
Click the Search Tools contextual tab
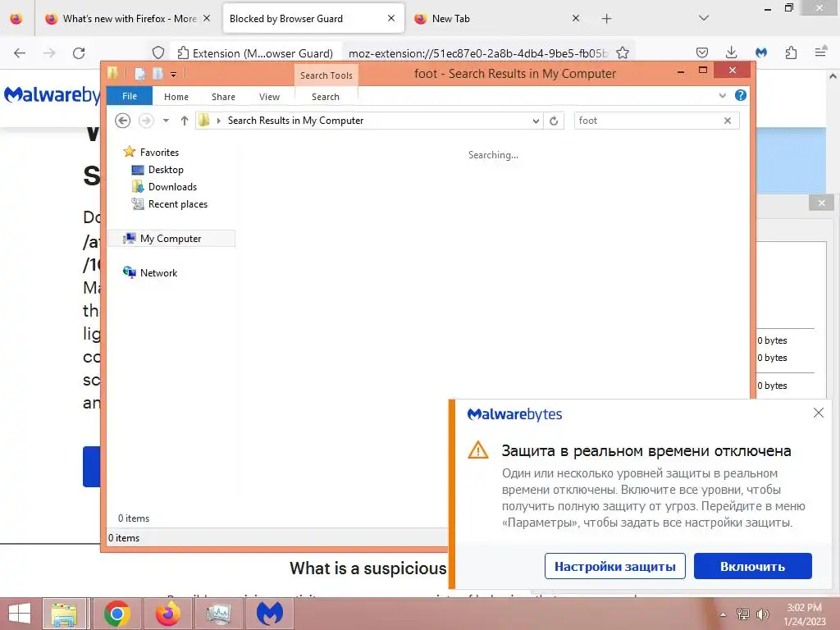pos(326,75)
